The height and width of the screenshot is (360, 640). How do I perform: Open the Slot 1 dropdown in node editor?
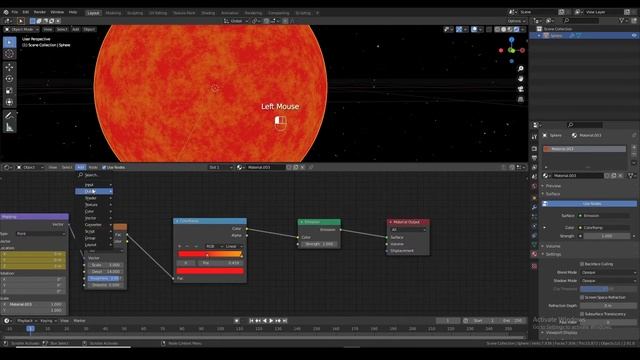[221, 167]
